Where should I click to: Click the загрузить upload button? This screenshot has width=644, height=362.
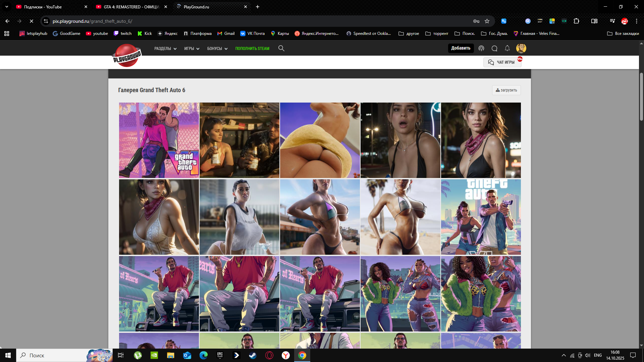[506, 90]
